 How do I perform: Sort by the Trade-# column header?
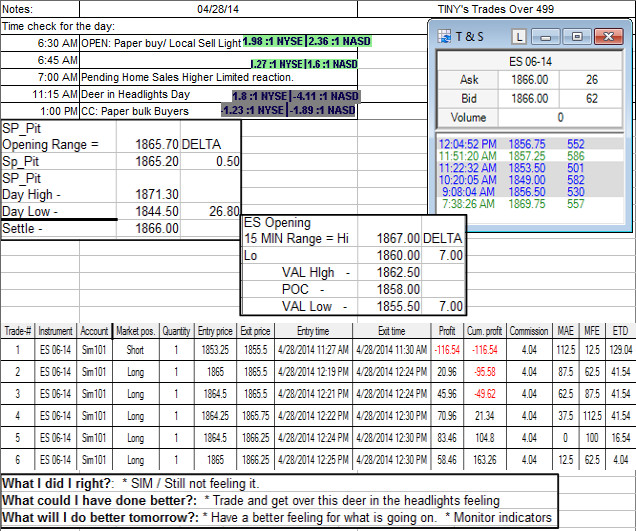[x=17, y=331]
